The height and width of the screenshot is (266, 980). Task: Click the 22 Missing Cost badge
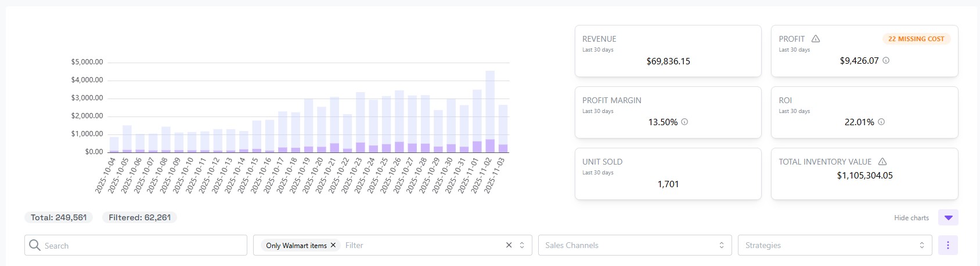click(x=916, y=39)
